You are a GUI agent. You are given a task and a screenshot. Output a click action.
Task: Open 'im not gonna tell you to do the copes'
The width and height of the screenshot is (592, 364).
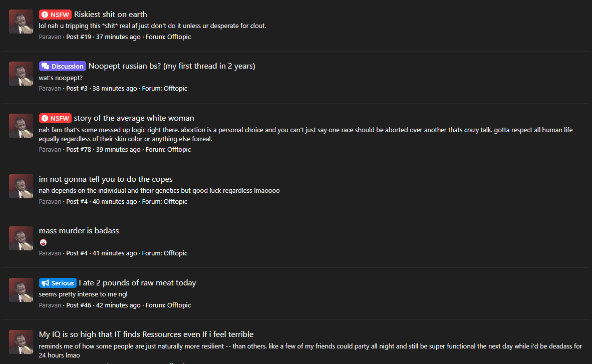106,179
